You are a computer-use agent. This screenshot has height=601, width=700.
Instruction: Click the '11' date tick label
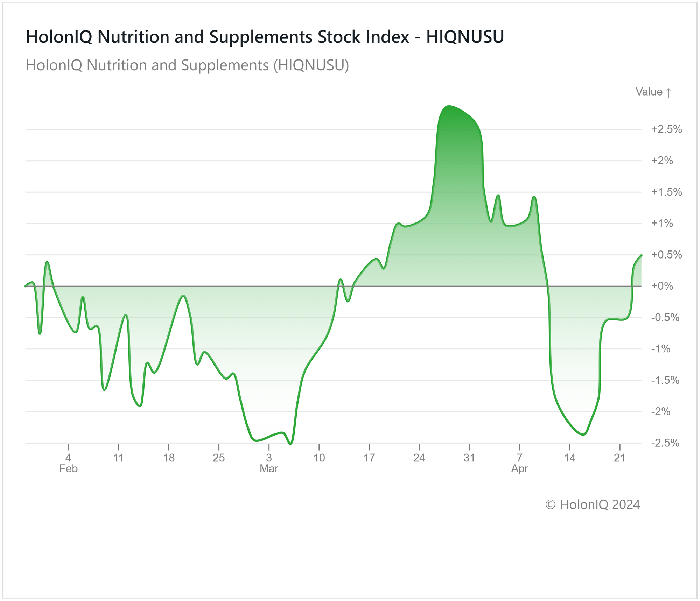(119, 458)
